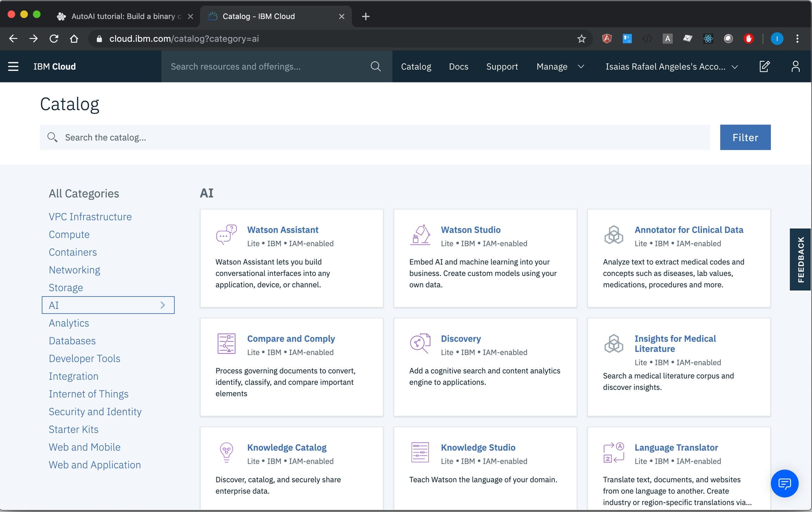
Task: Open the hamburger navigation menu
Action: [13, 66]
